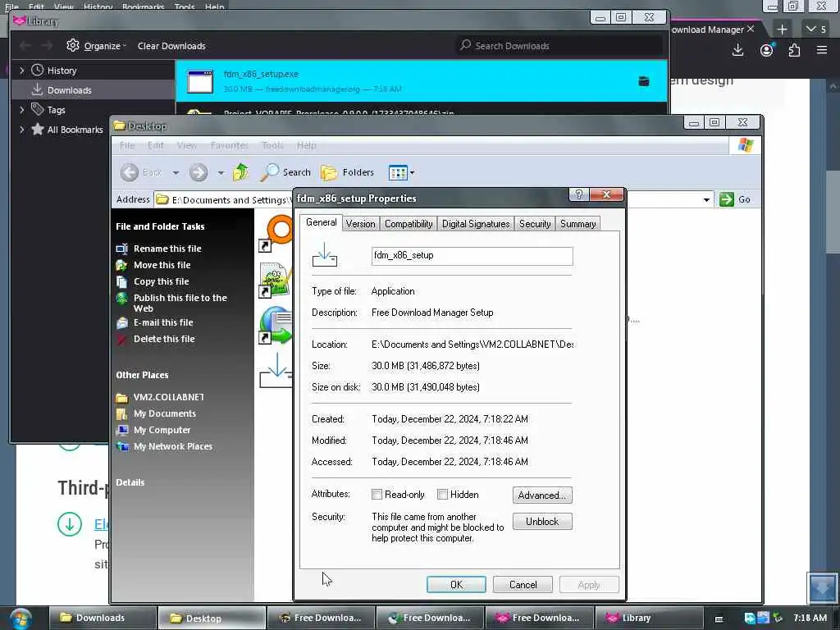Toggle Folders pane in explorer toolbar

click(x=347, y=172)
